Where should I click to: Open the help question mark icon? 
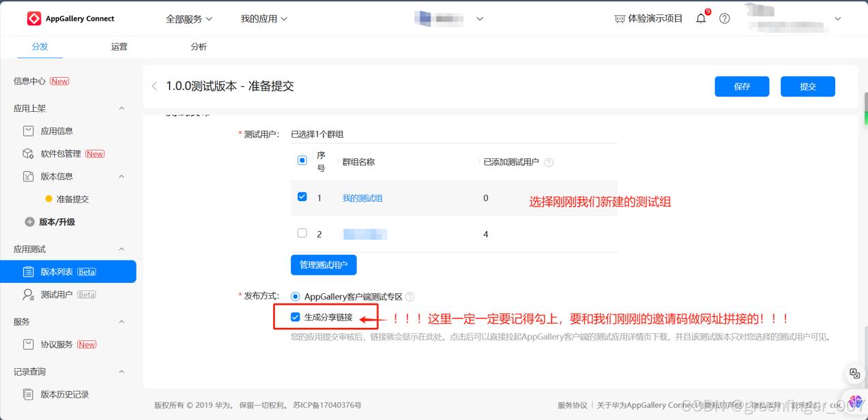coord(725,18)
